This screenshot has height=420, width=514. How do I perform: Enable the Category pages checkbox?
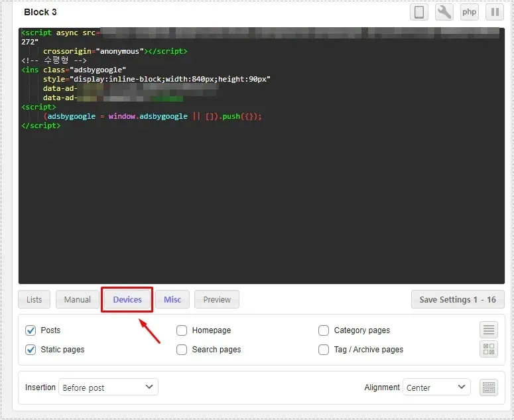point(324,330)
